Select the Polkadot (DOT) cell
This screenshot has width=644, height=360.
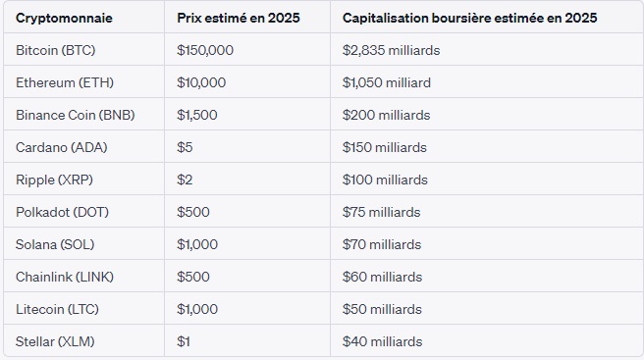pos(62,212)
